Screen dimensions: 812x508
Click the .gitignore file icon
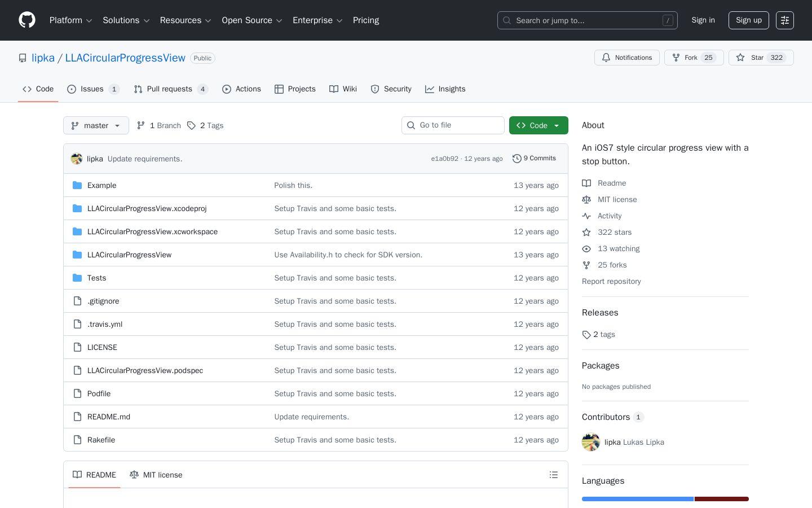coord(77,301)
